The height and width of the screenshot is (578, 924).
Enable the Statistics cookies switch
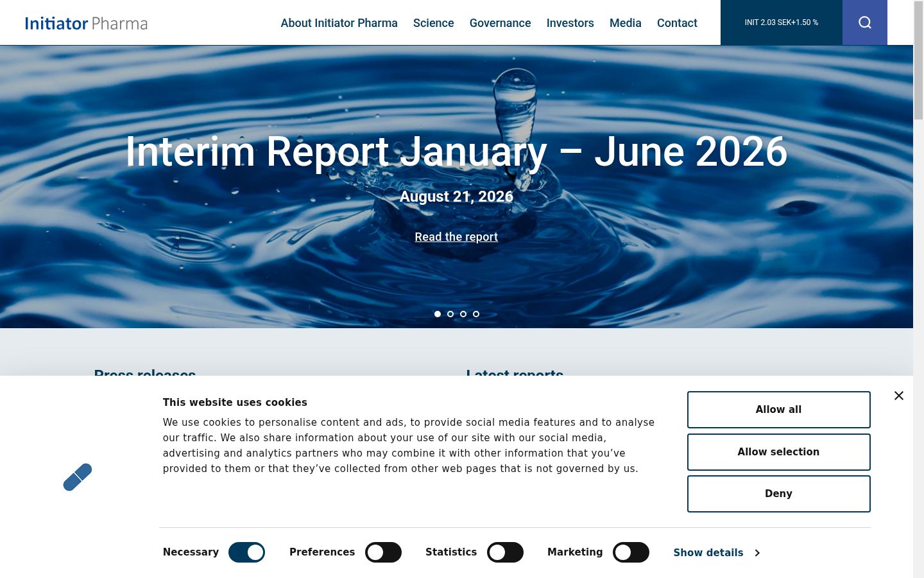point(505,552)
